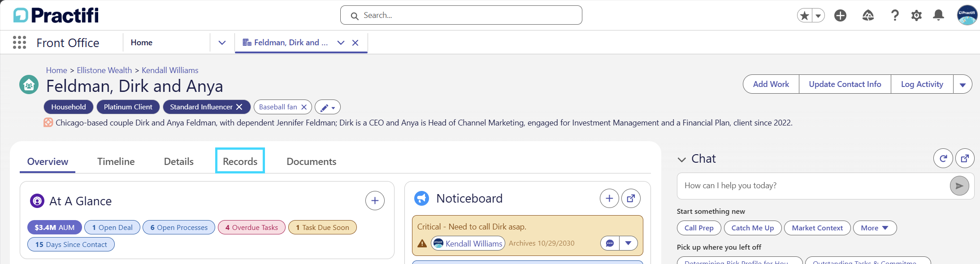Switch to the Timeline tab

click(116, 162)
